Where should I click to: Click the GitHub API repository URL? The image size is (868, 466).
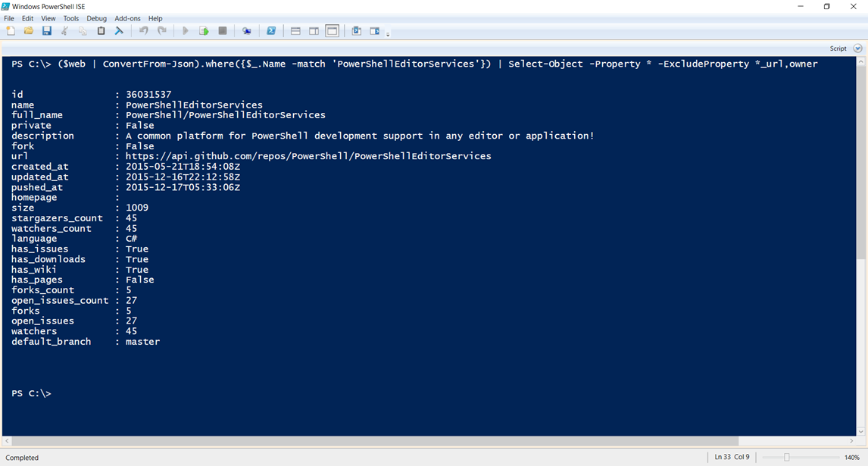(308, 155)
